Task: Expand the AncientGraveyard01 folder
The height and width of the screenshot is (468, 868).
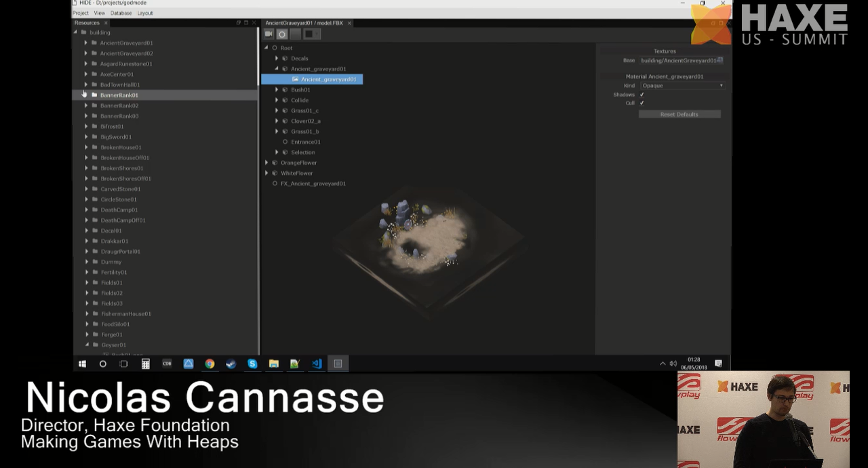Action: pyautogui.click(x=86, y=43)
